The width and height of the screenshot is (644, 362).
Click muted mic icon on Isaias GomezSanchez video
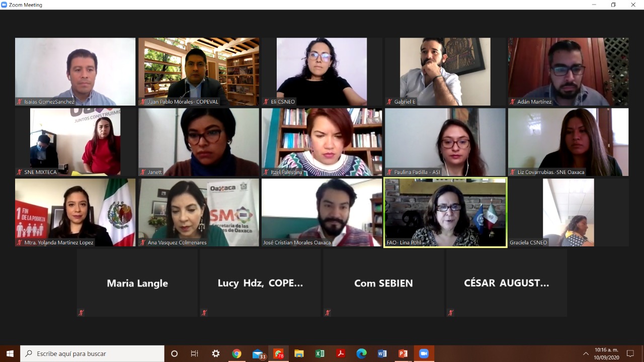tap(20, 102)
